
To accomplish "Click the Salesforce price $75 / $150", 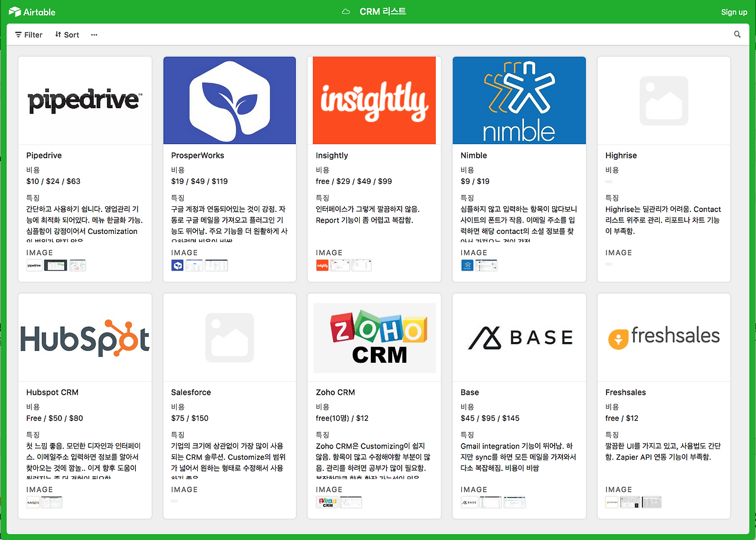I will point(190,418).
